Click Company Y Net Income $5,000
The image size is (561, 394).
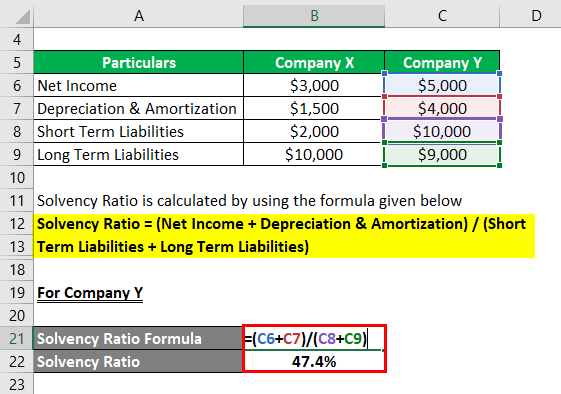(442, 86)
